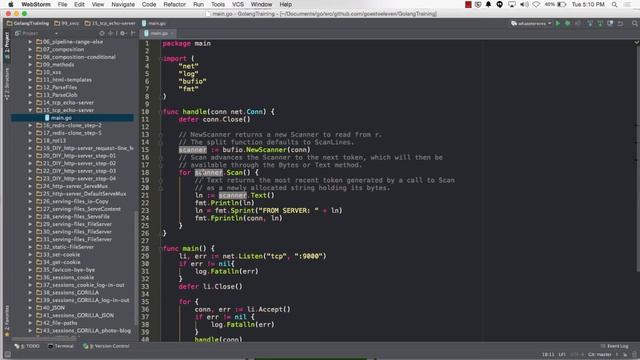The image size is (640, 360).
Task: Select the 42_file-paths folder
Action: pos(57,323)
